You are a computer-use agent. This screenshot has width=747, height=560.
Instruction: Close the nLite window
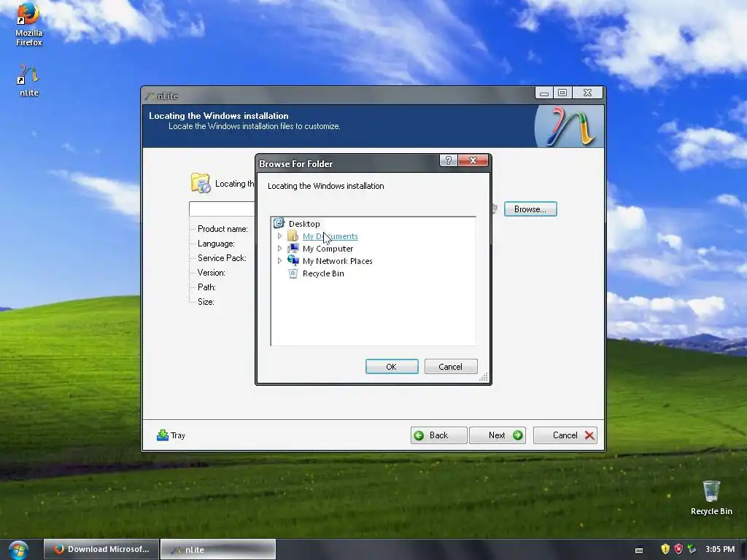(587, 93)
